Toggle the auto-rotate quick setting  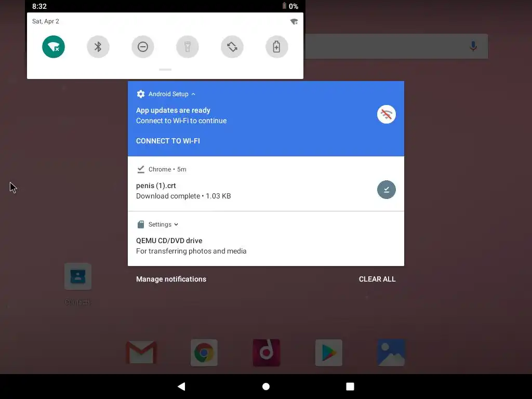(232, 47)
